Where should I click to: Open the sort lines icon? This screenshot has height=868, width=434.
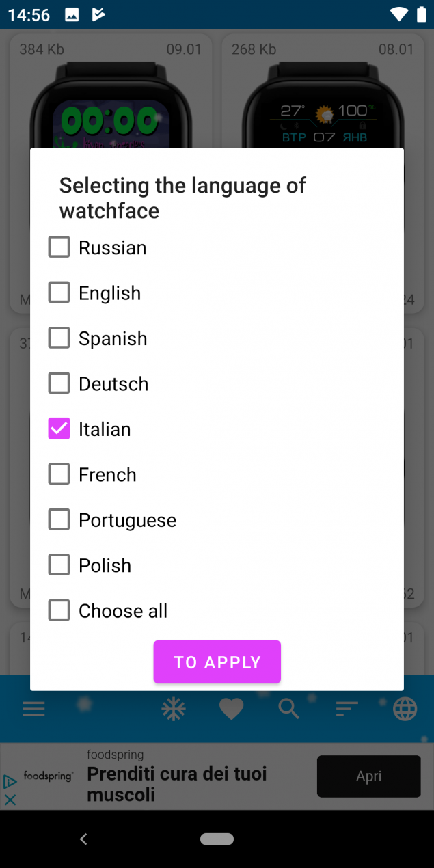[x=347, y=709]
